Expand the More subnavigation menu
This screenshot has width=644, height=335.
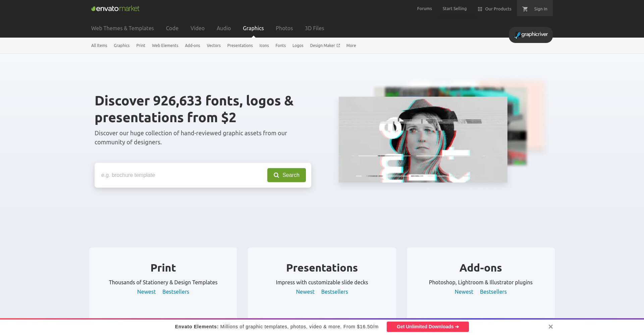pyautogui.click(x=351, y=46)
